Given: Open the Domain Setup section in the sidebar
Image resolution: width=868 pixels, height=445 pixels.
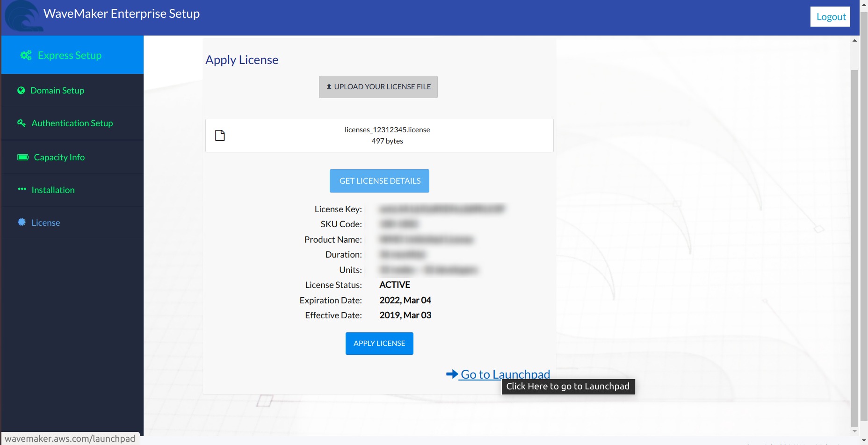Looking at the screenshot, I should point(57,90).
